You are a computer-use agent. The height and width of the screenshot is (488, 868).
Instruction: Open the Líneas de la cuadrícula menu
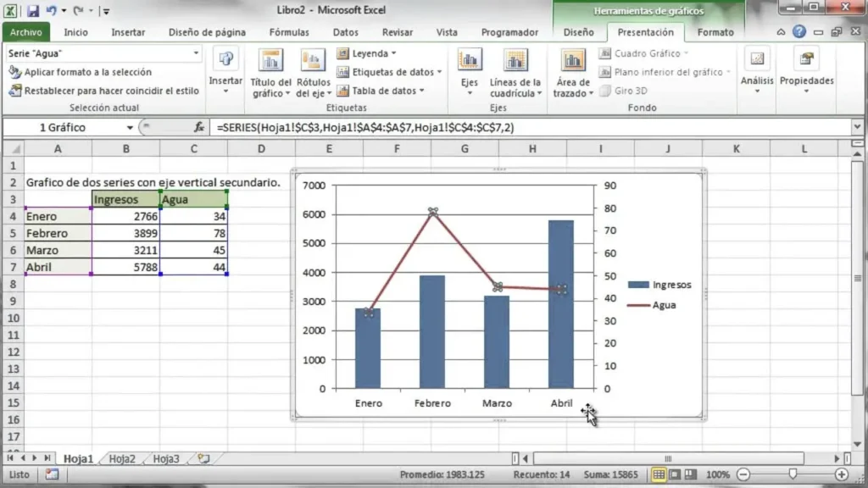515,72
